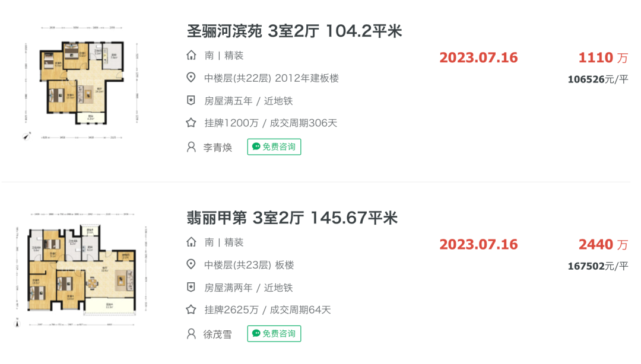Click 免费咨询 button for agent 徐茂雪
641x364 pixels.
tap(274, 333)
